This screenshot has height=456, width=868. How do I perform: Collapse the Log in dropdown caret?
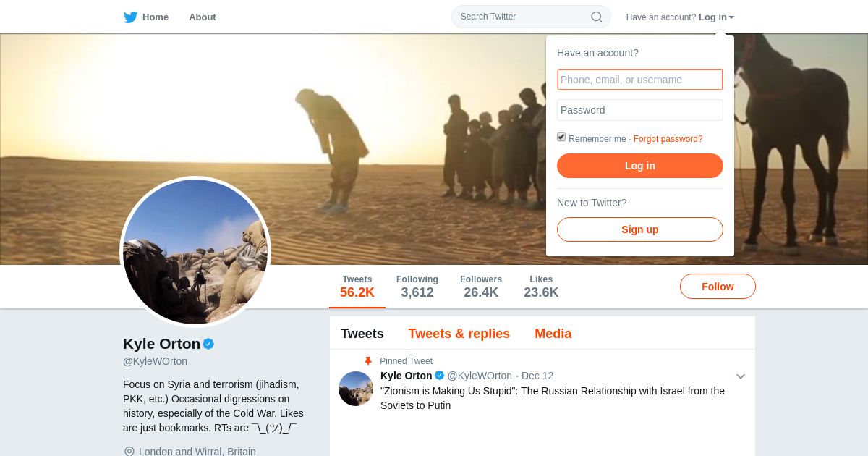tap(731, 17)
